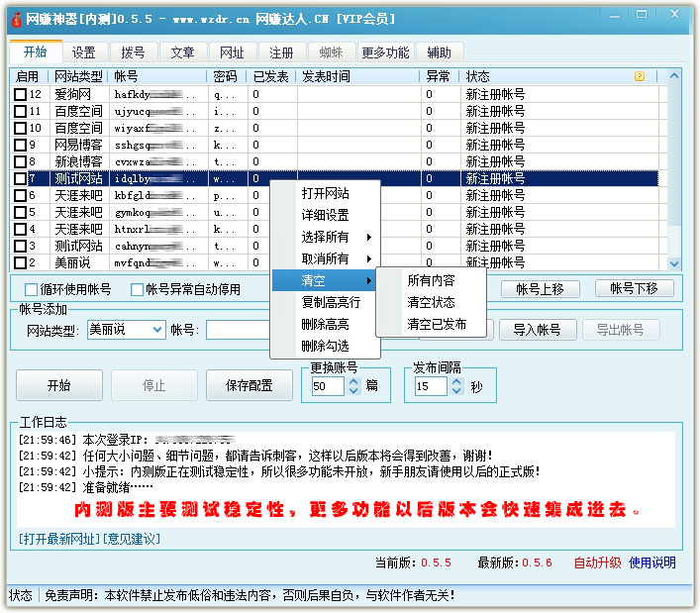700x613 pixels.
Task: Click the account list scroll down arrow
Action: [674, 263]
